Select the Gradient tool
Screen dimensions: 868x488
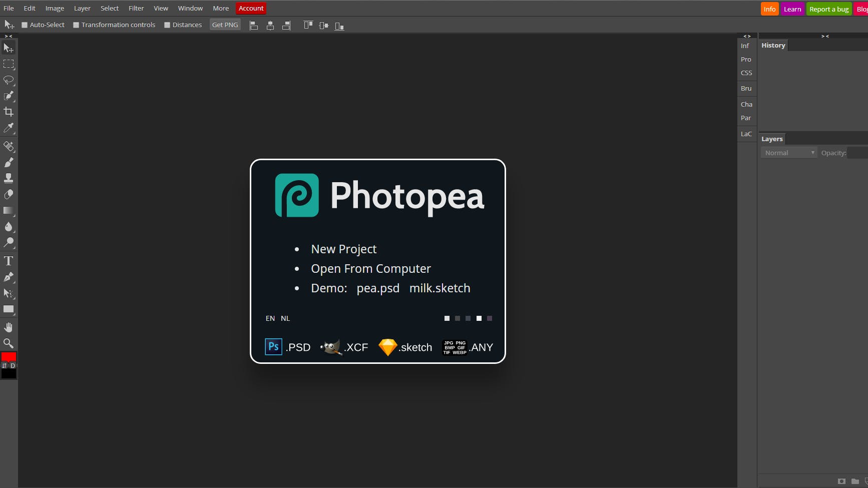(8, 210)
